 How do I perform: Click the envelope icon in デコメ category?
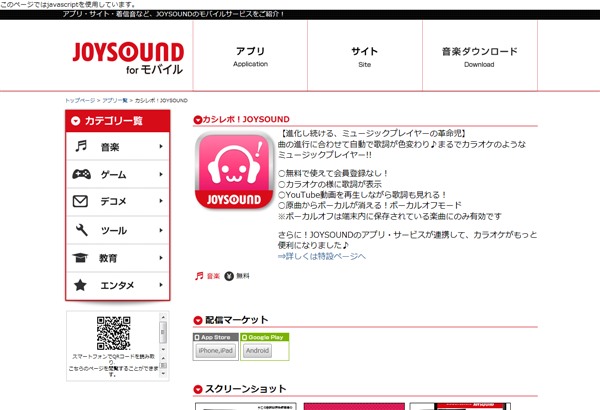[x=80, y=201]
